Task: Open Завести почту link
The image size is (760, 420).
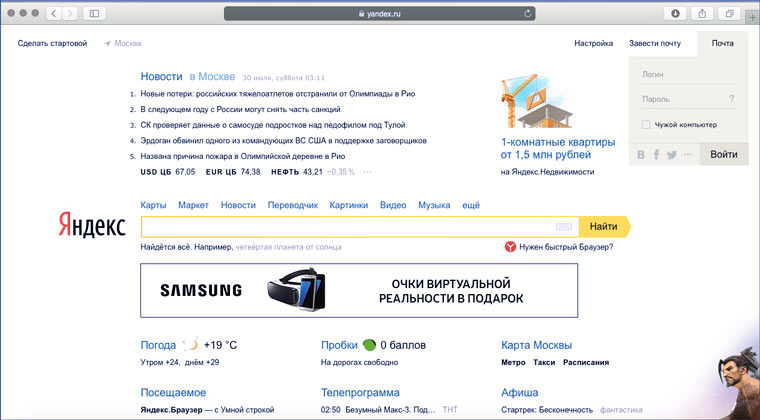Action: [655, 44]
